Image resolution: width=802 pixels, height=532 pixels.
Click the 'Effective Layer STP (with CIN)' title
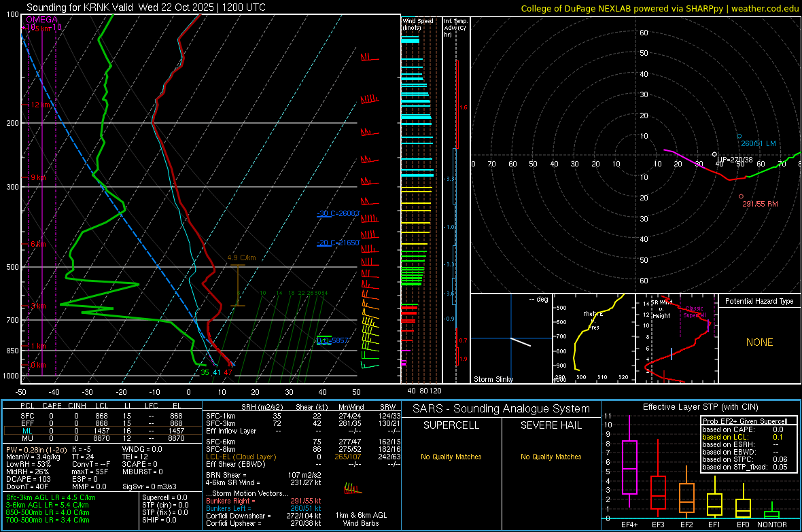(x=700, y=407)
